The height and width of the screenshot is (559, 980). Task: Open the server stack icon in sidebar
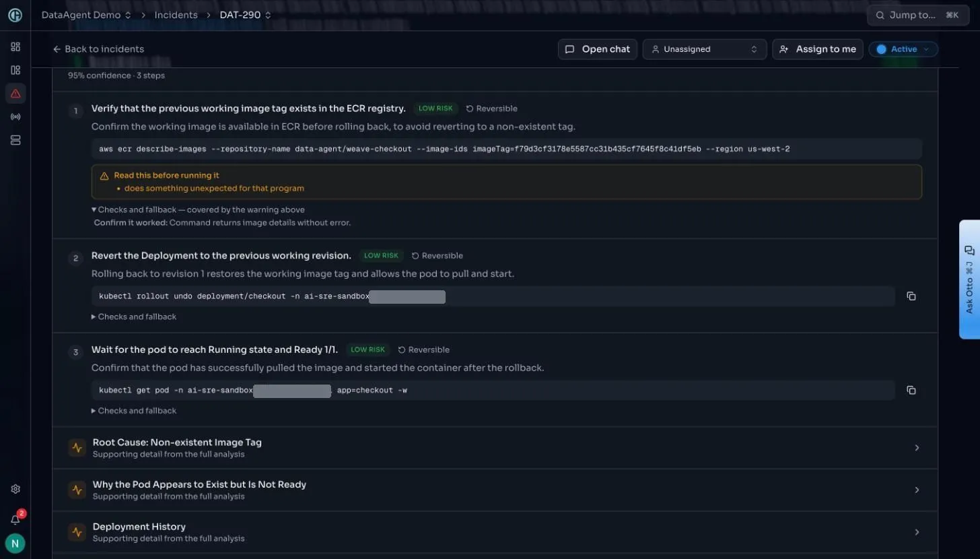pyautogui.click(x=15, y=140)
